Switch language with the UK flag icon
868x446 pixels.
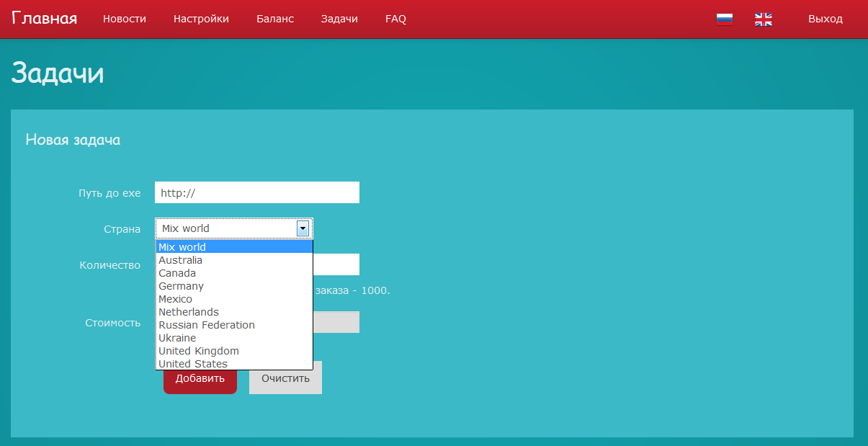[764, 19]
